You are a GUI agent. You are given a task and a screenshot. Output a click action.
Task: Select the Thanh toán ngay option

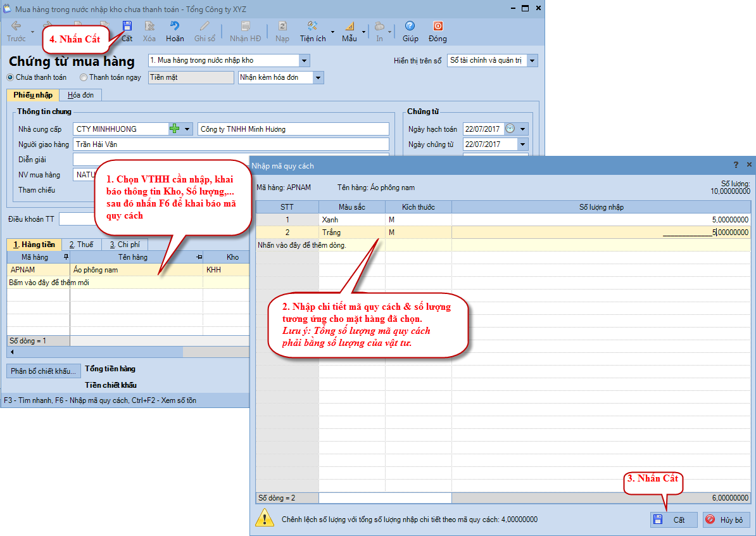click(84, 77)
